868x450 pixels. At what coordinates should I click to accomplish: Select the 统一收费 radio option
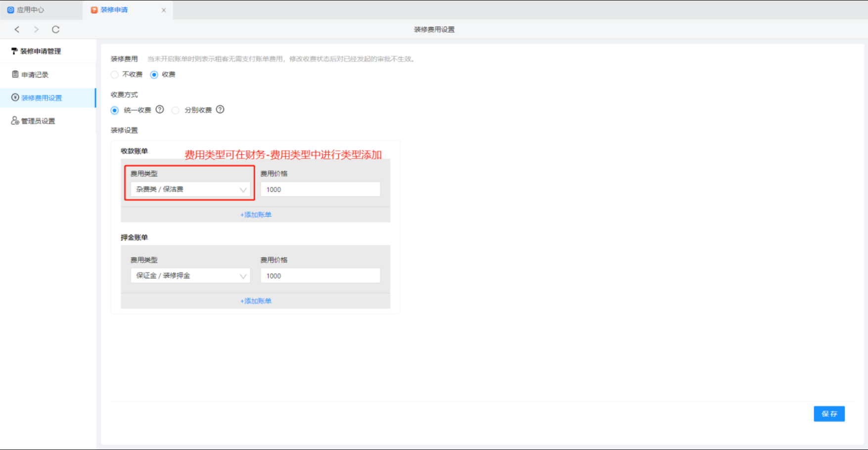pyautogui.click(x=115, y=110)
